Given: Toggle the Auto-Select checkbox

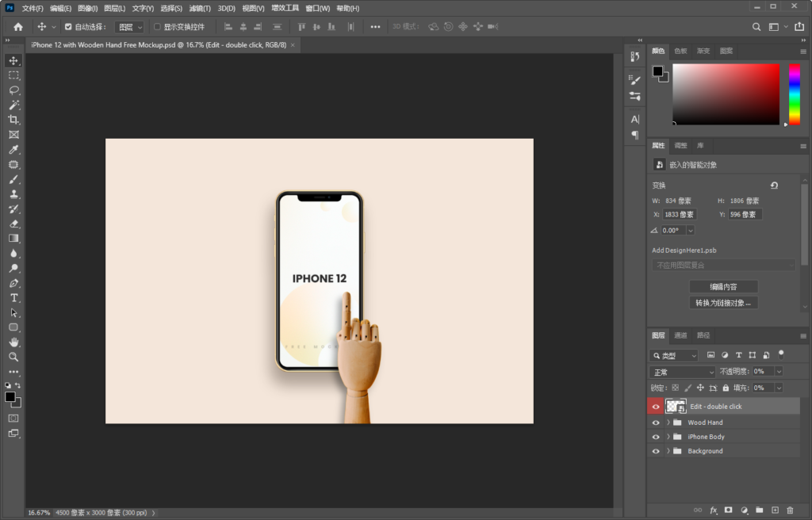Looking at the screenshot, I should [x=68, y=27].
